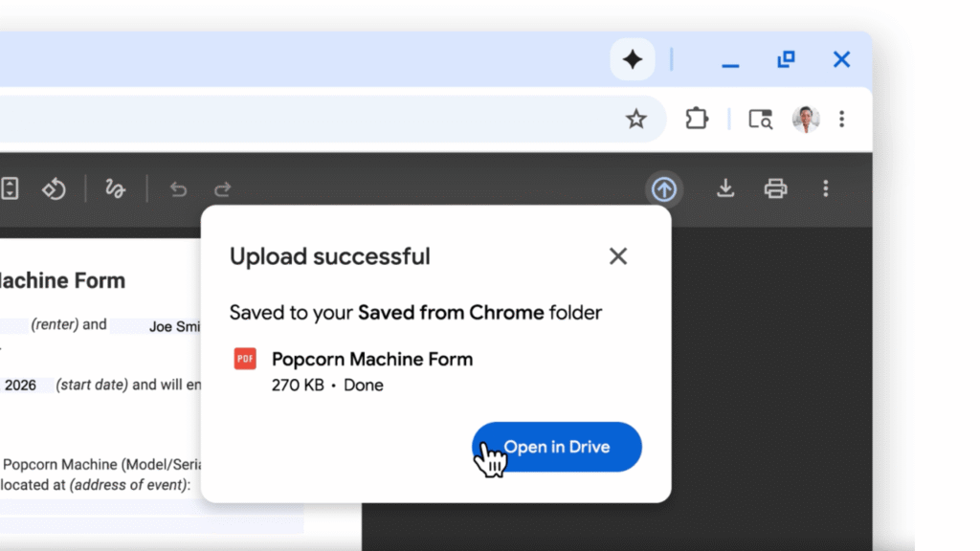Select the annotate drawing tool

click(115, 188)
